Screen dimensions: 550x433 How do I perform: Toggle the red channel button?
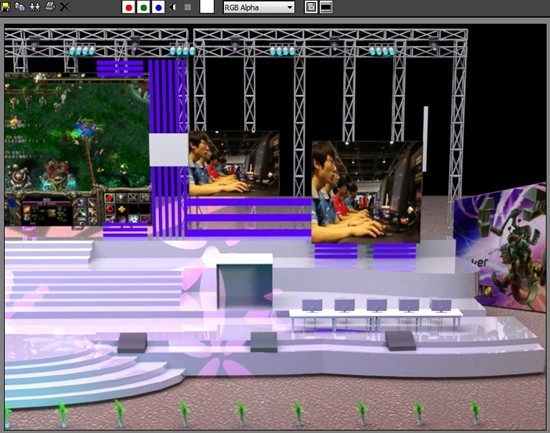tap(129, 7)
